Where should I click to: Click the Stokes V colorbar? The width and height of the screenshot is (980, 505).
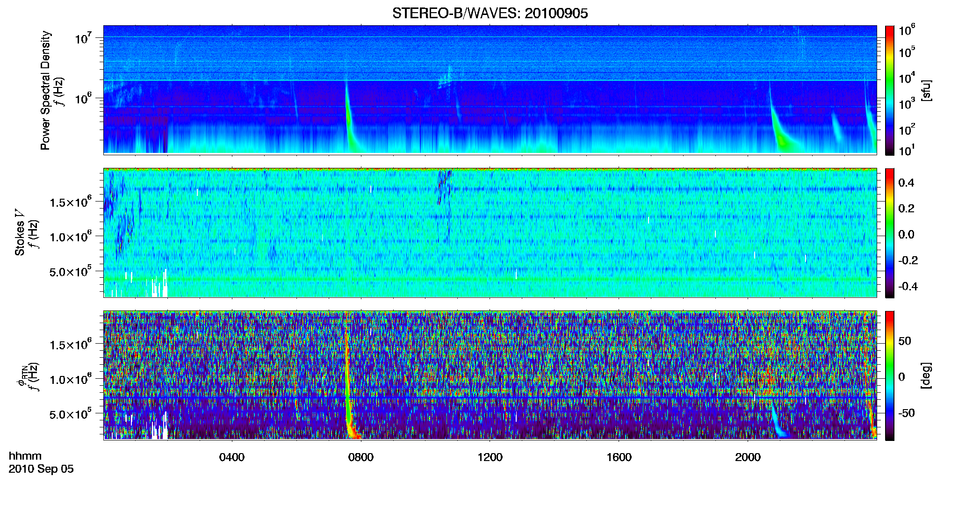point(890,233)
